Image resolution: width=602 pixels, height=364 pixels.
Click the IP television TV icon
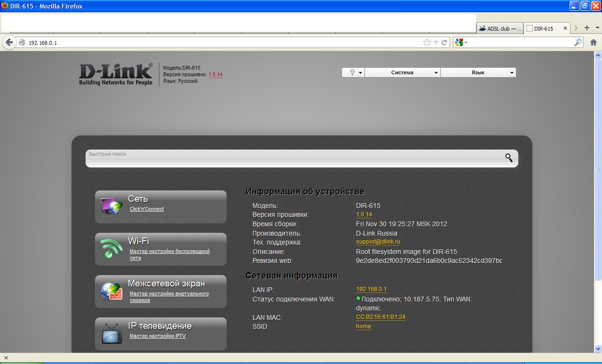click(x=111, y=333)
